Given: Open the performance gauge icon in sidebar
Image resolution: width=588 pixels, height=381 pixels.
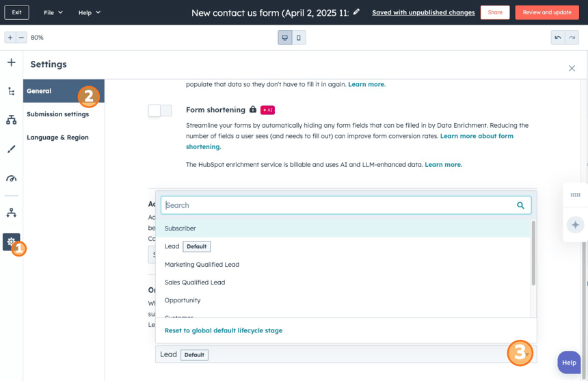Looking at the screenshot, I should (x=11, y=178).
